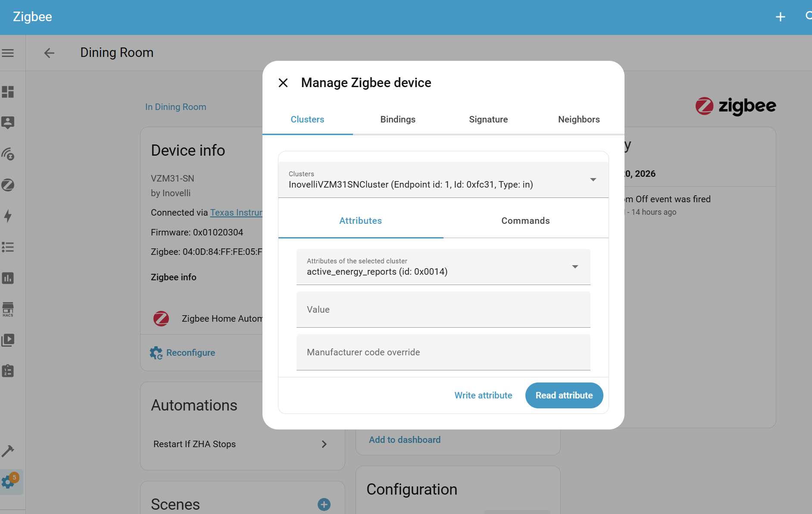Screen dimensions: 812x514
Task: Switch to the Signature tab
Action: 488,119
